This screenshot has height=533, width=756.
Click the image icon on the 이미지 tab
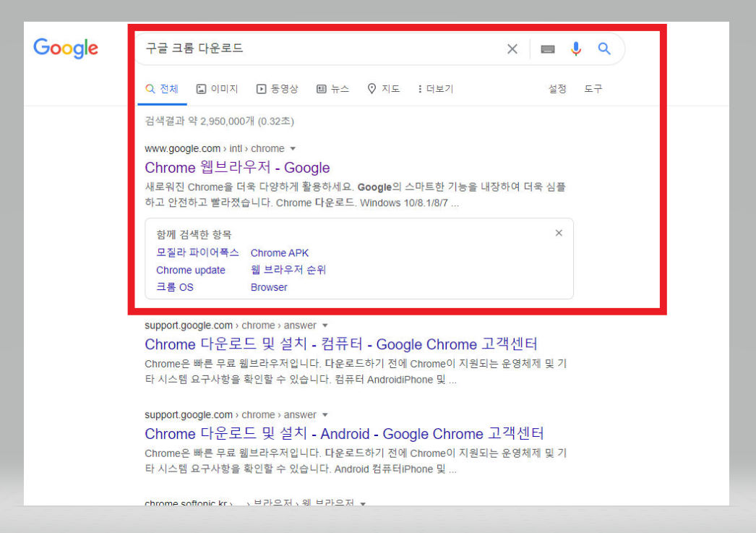(201, 89)
